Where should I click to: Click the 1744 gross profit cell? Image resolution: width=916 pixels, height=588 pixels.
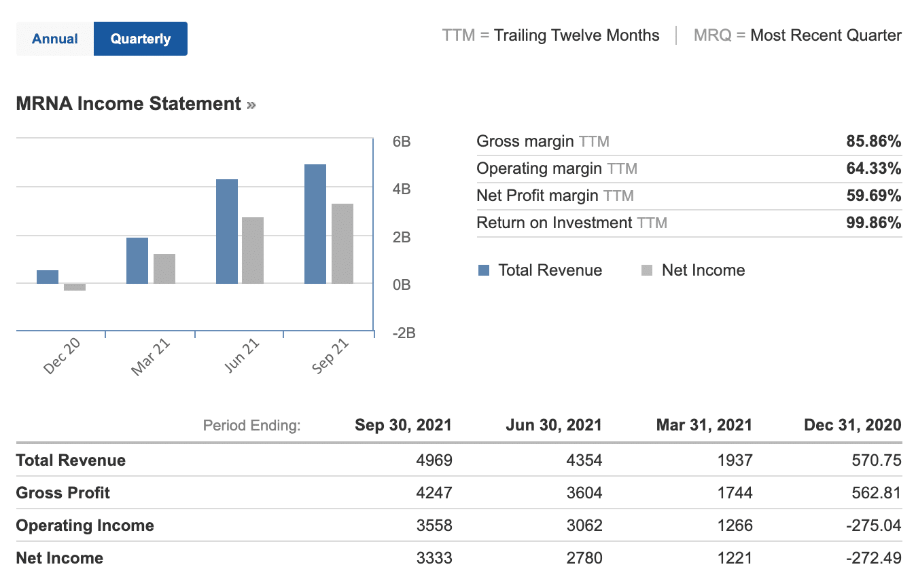(x=735, y=493)
